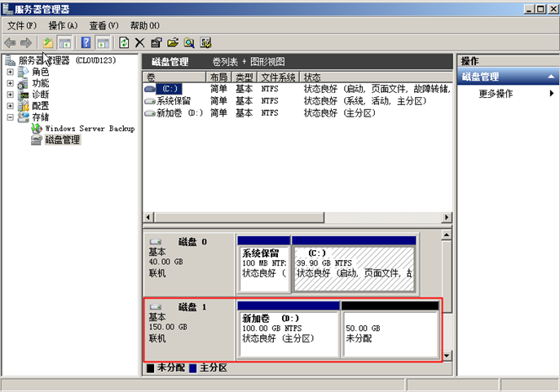Screen dimensions: 560x392
Task: Click the Find magnifier toolbar icon
Action: pos(188,42)
